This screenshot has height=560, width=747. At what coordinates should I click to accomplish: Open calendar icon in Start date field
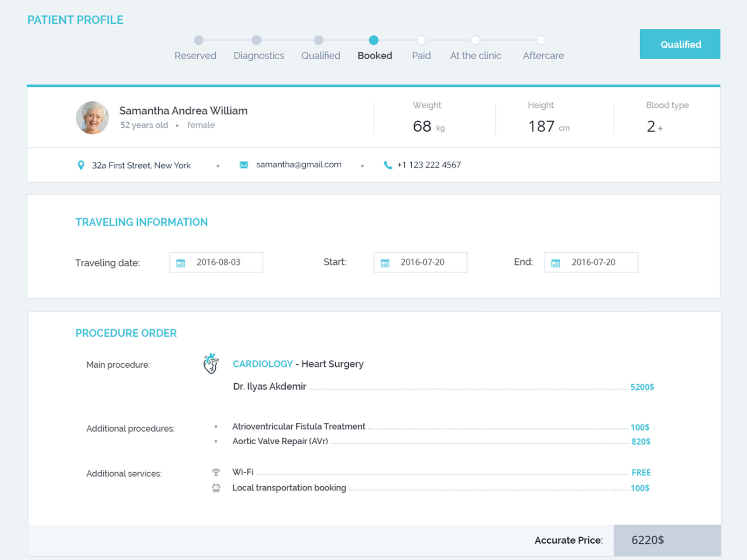tap(385, 263)
